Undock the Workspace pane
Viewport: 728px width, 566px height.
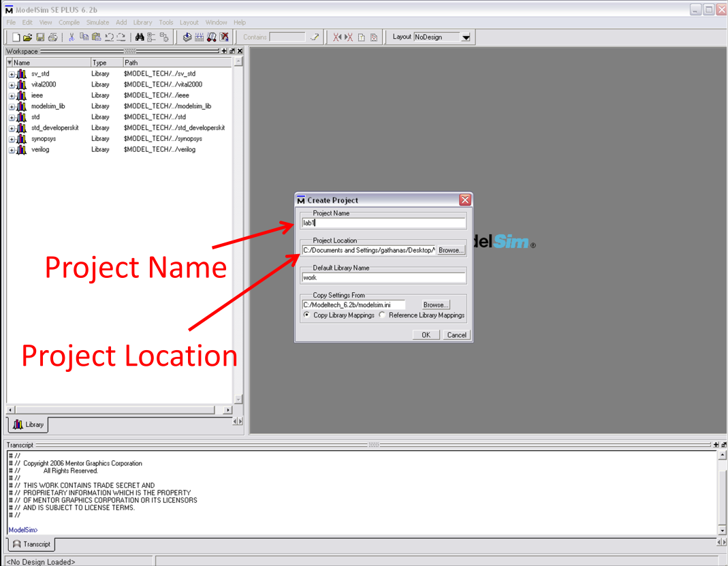[x=232, y=51]
